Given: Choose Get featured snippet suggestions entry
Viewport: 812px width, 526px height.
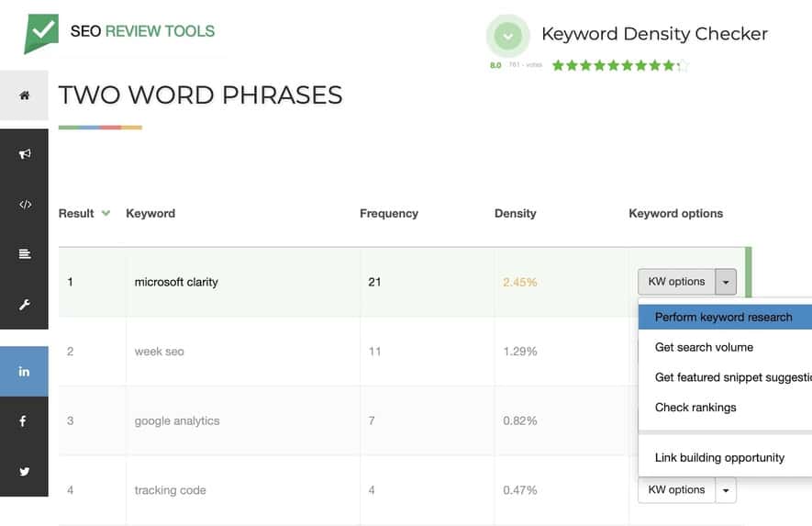Looking at the screenshot, I should click(x=725, y=377).
